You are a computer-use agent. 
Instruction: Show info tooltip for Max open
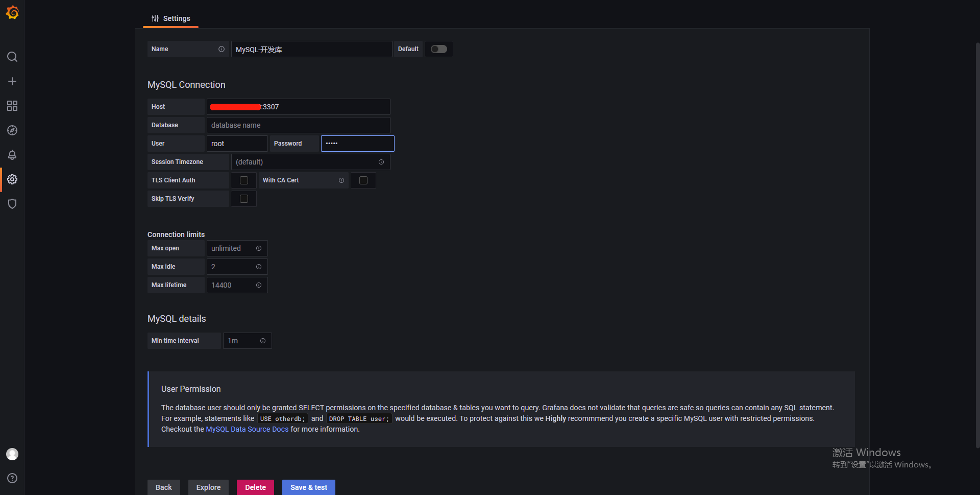point(259,248)
